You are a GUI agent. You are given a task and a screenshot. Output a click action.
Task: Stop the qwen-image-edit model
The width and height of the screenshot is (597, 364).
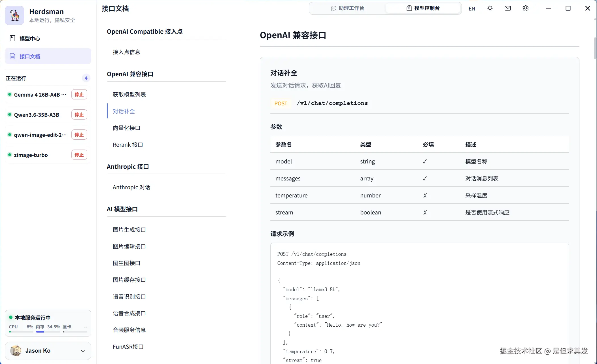[x=79, y=135]
